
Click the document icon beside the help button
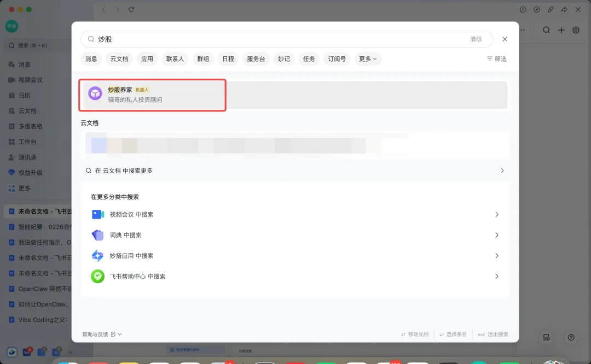pos(546,337)
